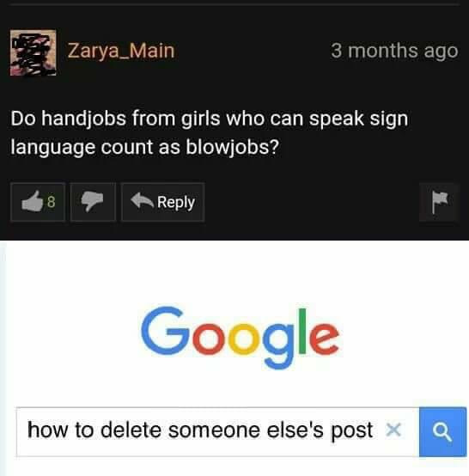
Task: Select the comment text about sign language
Action: click(210, 132)
